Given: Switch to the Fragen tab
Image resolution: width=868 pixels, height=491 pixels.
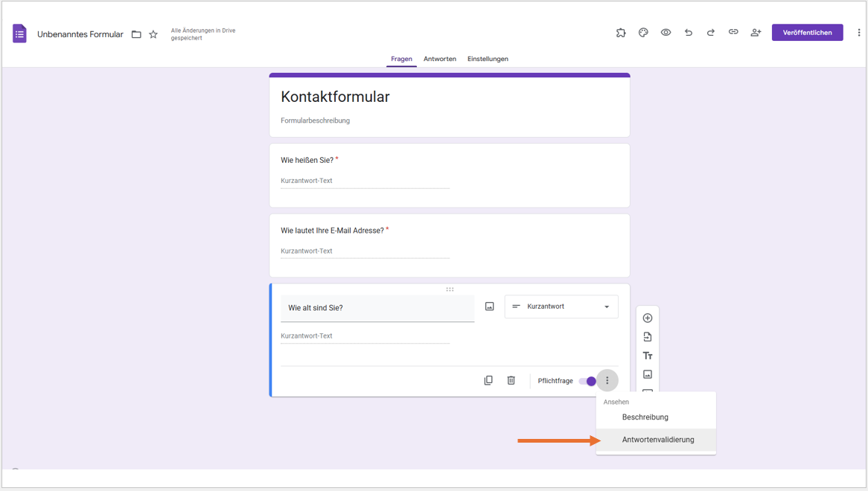Looking at the screenshot, I should (401, 59).
